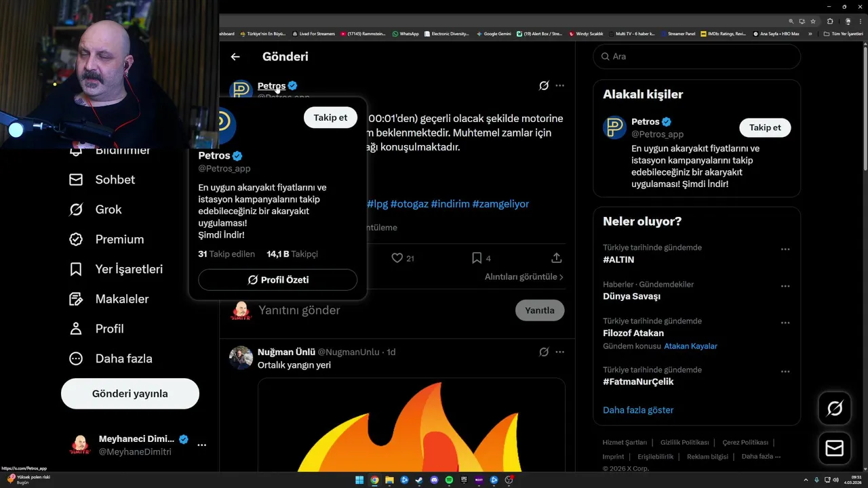Open the #ALTIN trending topic
The height and width of the screenshot is (488, 868).
[618, 260]
